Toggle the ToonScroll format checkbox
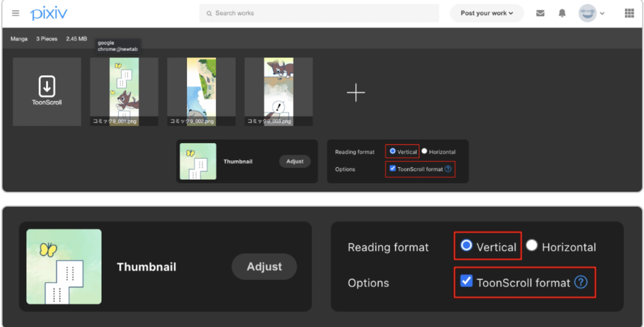This screenshot has width=644, height=327. pyautogui.click(x=393, y=168)
